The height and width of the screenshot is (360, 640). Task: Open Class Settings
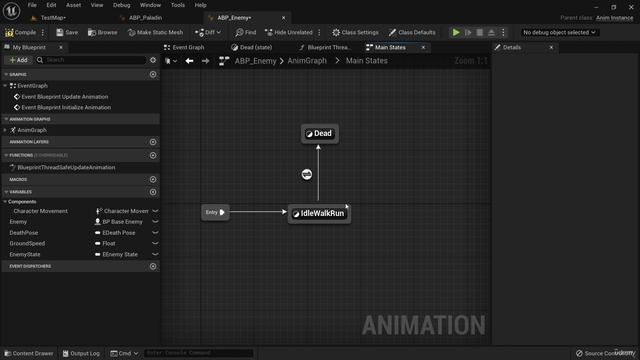[355, 32]
